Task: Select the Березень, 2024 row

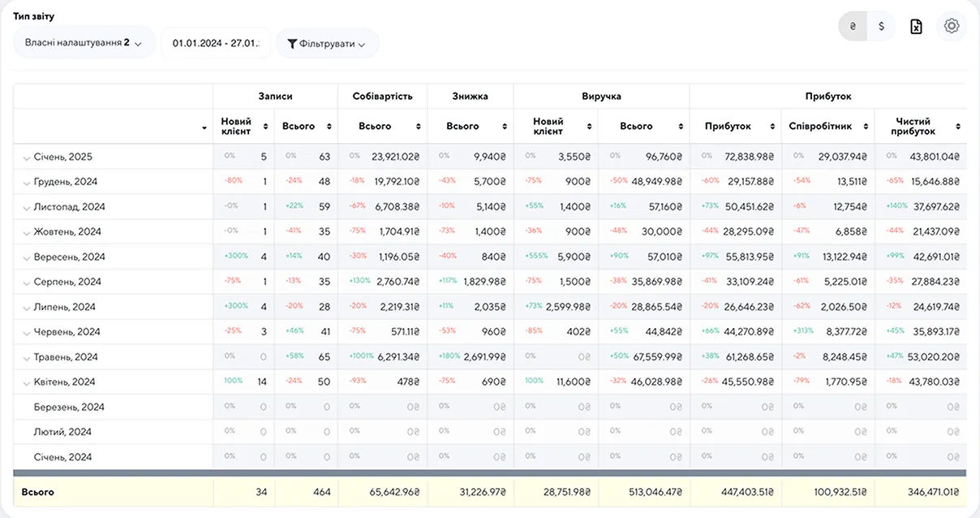Action: [69, 408]
